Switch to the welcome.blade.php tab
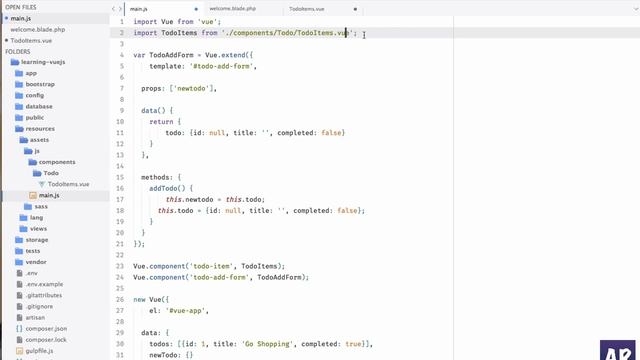 [x=233, y=9]
